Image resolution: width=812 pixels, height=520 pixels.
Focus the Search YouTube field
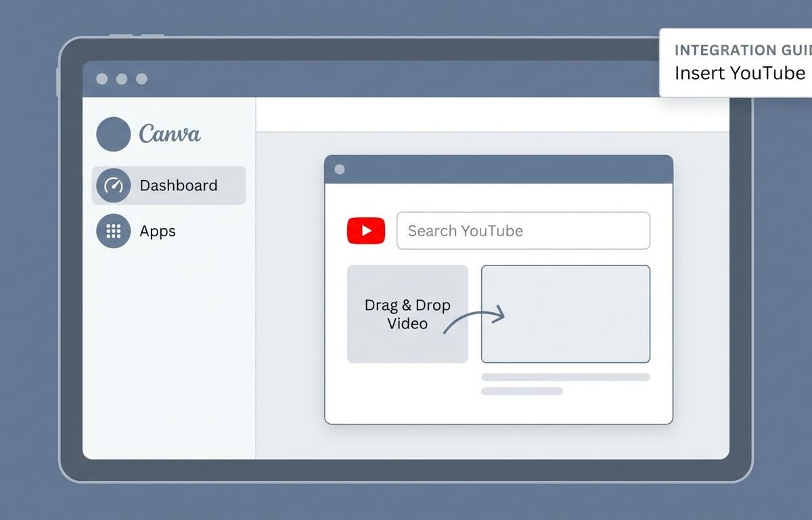click(x=523, y=231)
